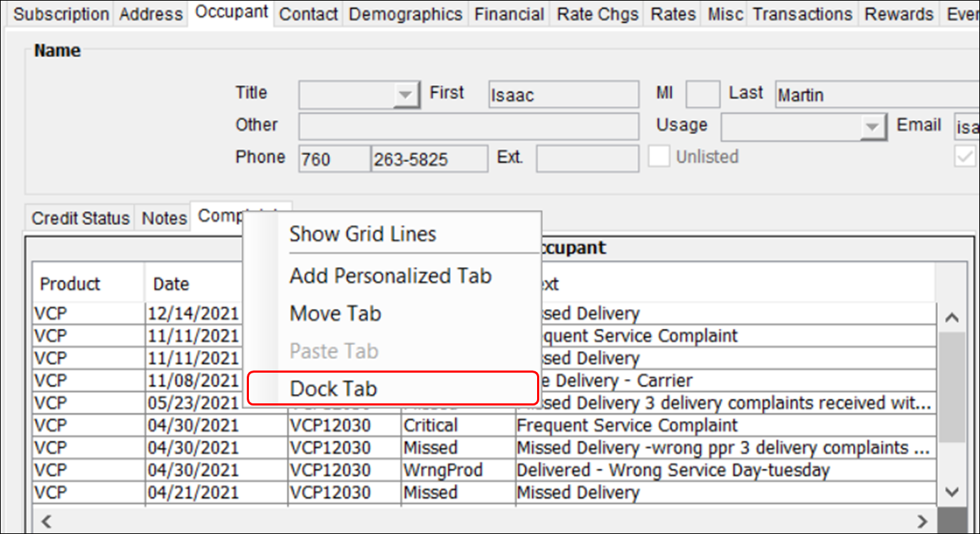Open the Usage dropdown list
The height and width of the screenshot is (534, 980).
[x=872, y=127]
